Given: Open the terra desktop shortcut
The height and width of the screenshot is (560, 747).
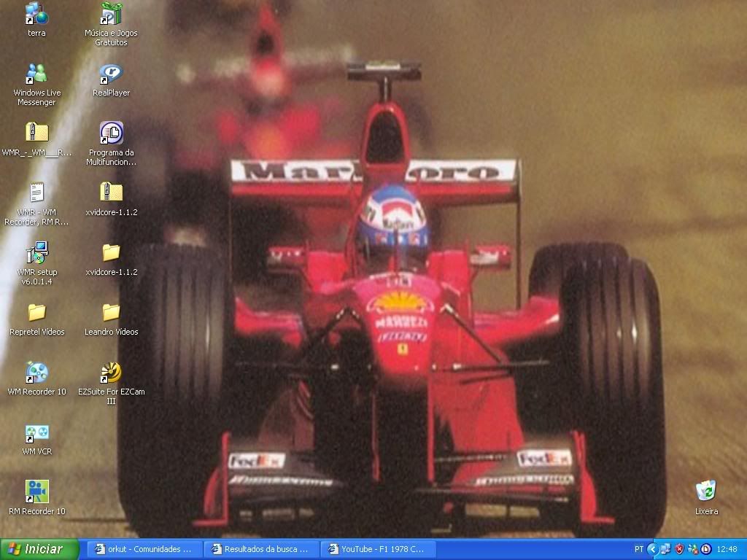Looking at the screenshot, I should pos(36,14).
